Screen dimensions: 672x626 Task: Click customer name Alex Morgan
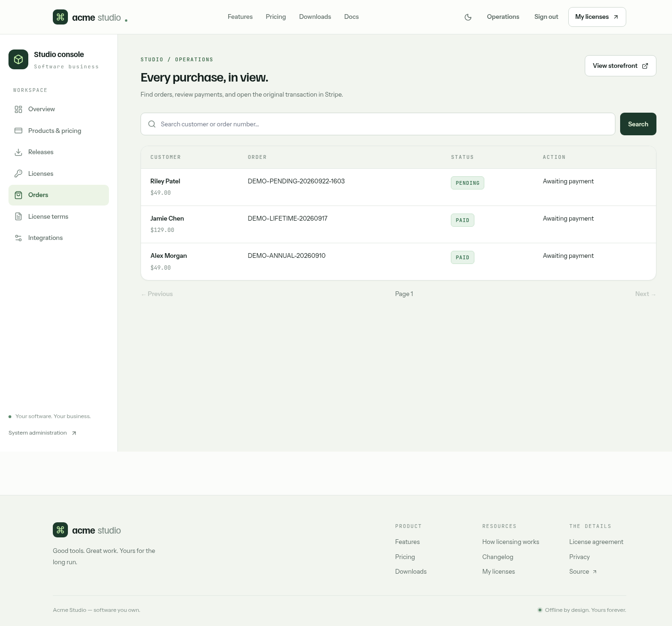(168, 256)
